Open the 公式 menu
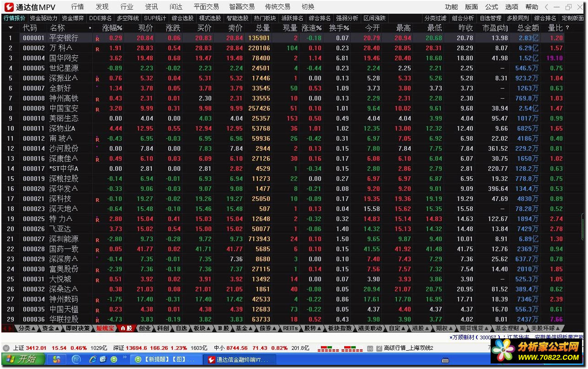588x369 pixels. tap(492, 7)
